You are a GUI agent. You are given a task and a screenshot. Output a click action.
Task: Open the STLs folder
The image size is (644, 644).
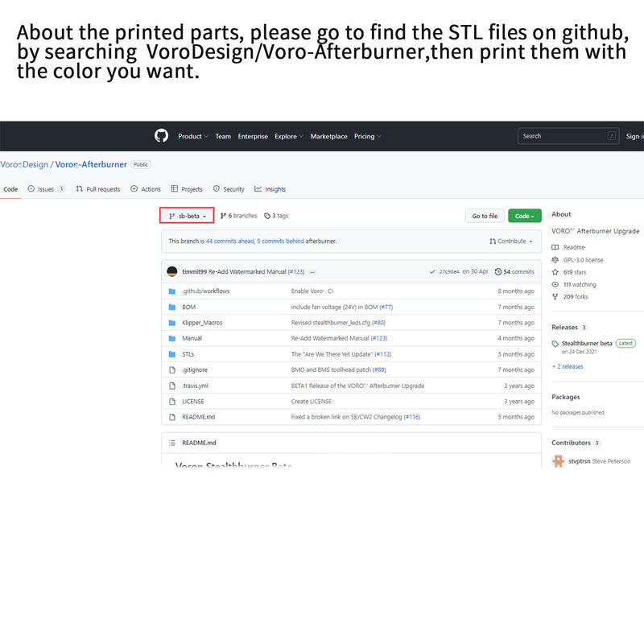[x=188, y=354]
